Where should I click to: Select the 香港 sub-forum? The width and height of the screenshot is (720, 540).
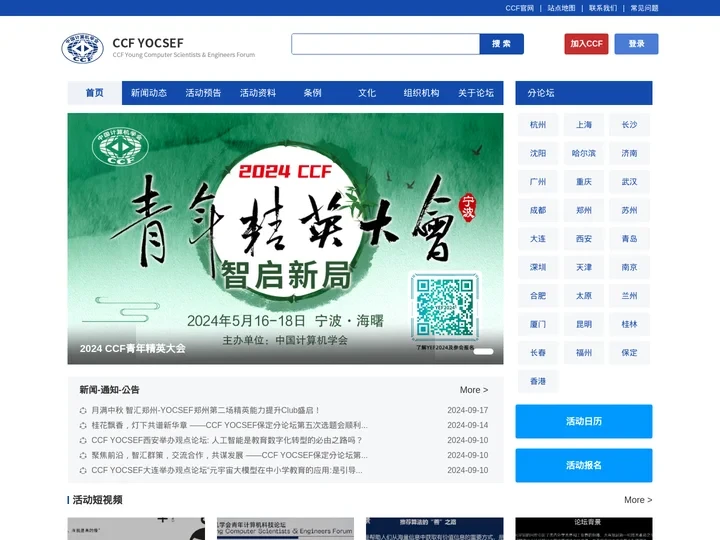click(538, 381)
